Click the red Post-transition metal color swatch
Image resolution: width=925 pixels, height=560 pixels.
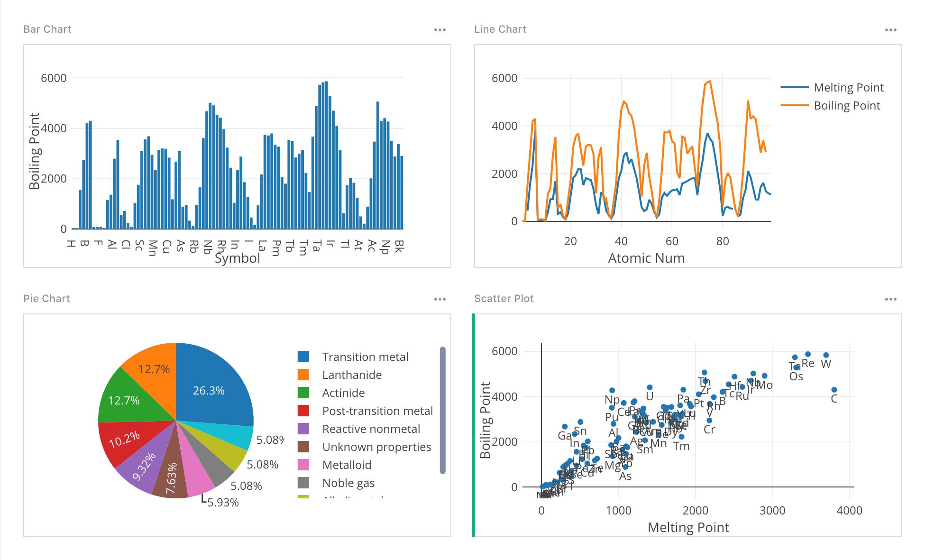pyautogui.click(x=303, y=411)
